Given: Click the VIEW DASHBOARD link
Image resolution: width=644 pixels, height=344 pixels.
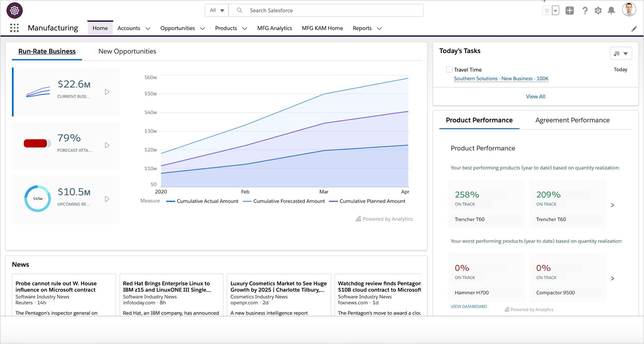Looking at the screenshot, I should (469, 307).
